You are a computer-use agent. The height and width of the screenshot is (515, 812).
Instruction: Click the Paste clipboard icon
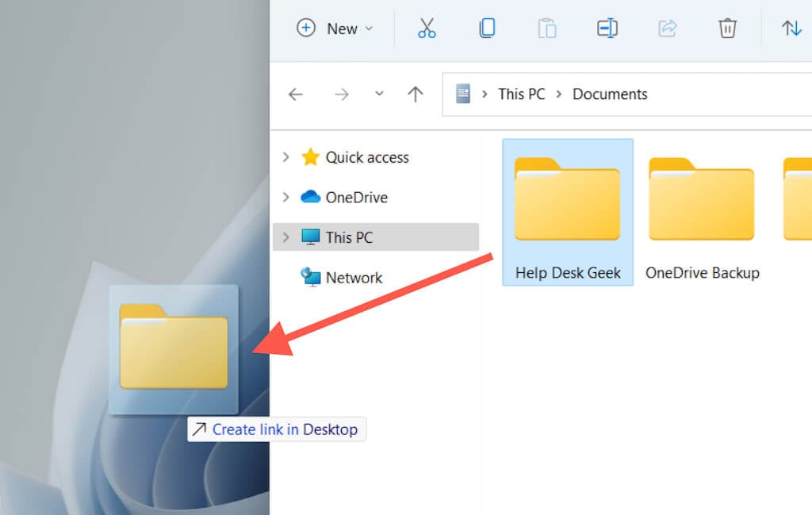tap(547, 28)
